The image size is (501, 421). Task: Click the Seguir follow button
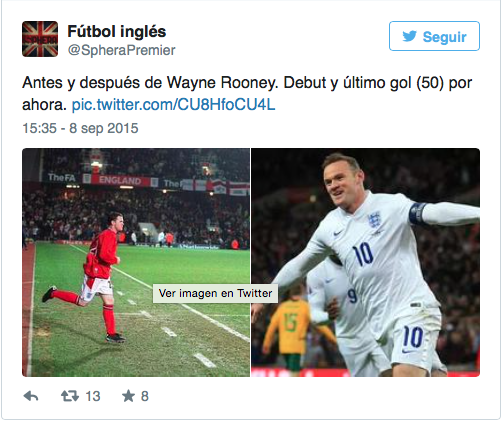434,36
